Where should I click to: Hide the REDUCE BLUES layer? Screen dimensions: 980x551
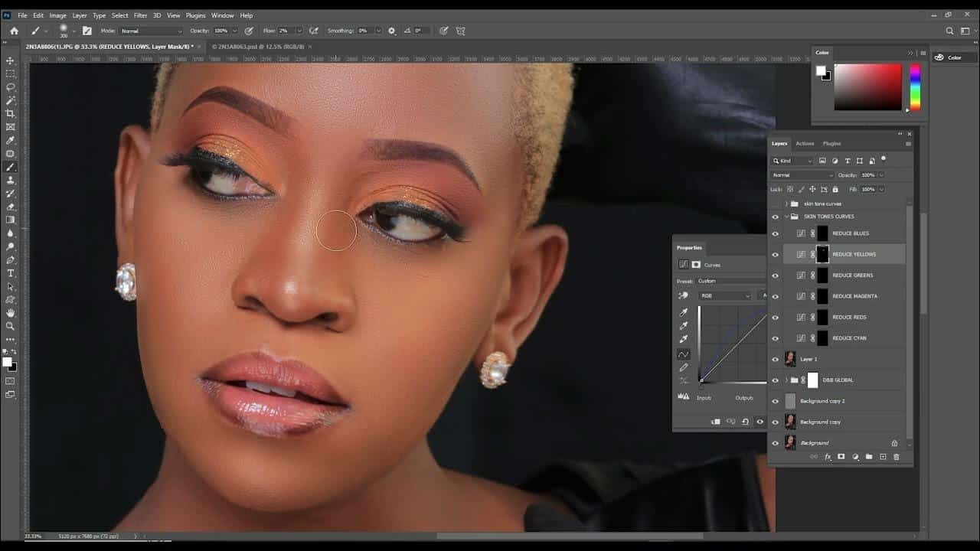pyautogui.click(x=775, y=233)
